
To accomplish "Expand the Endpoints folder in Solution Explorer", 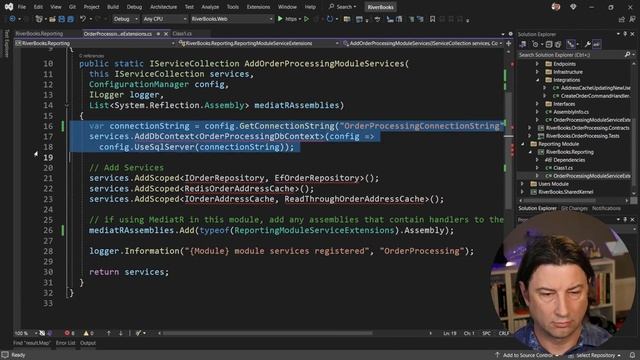I will click(x=537, y=64).
